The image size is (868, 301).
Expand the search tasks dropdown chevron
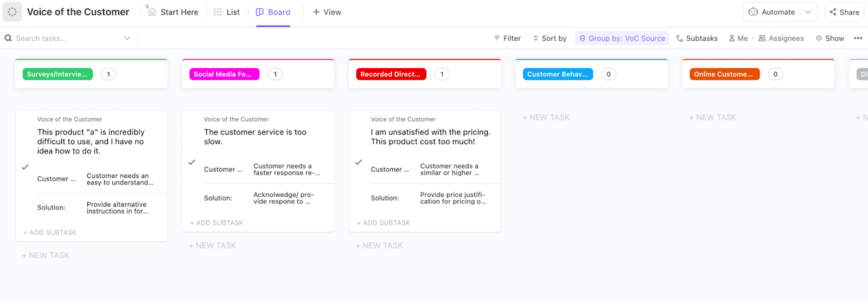pyautogui.click(x=127, y=38)
